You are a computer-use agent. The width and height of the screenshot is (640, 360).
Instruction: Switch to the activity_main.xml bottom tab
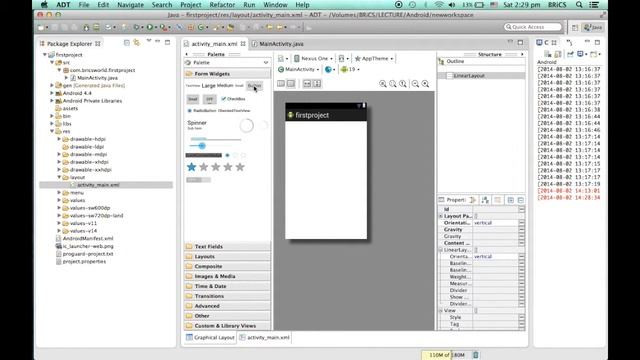coord(264,338)
